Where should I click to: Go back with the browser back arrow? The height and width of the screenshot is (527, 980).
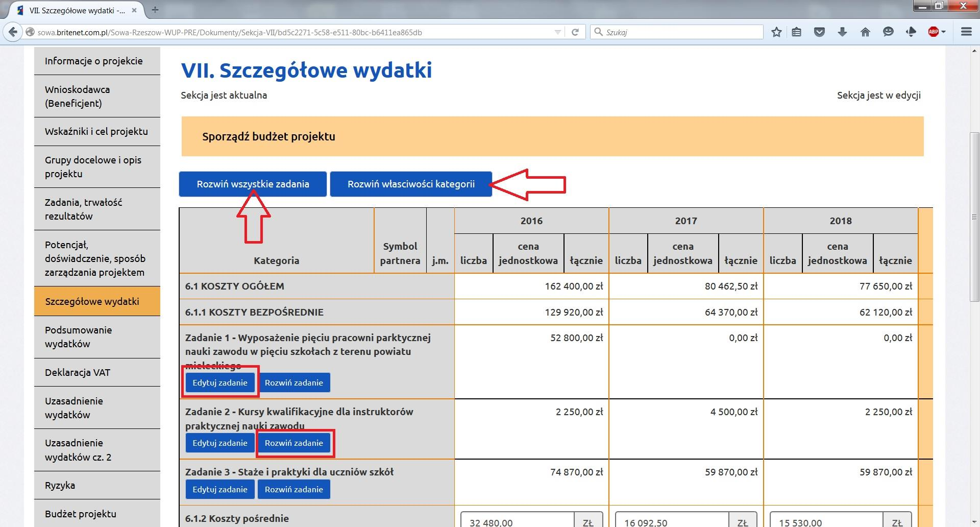pyautogui.click(x=12, y=32)
